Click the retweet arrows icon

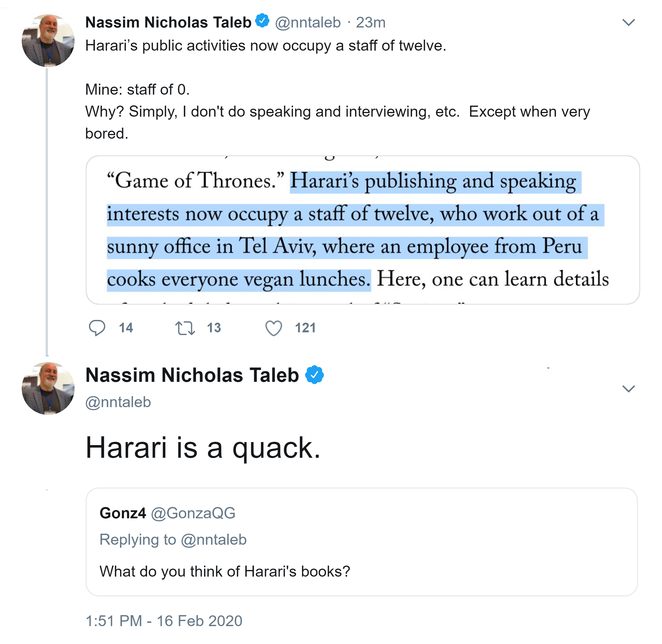pyautogui.click(x=185, y=328)
